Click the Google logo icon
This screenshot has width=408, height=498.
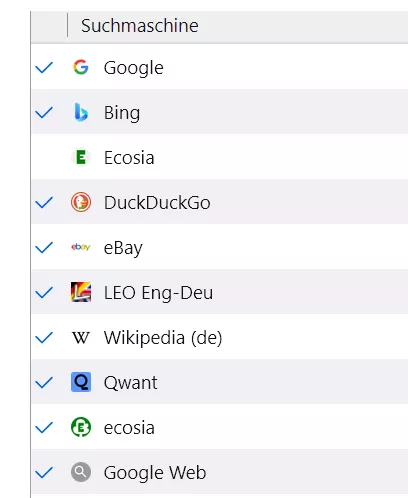81,67
